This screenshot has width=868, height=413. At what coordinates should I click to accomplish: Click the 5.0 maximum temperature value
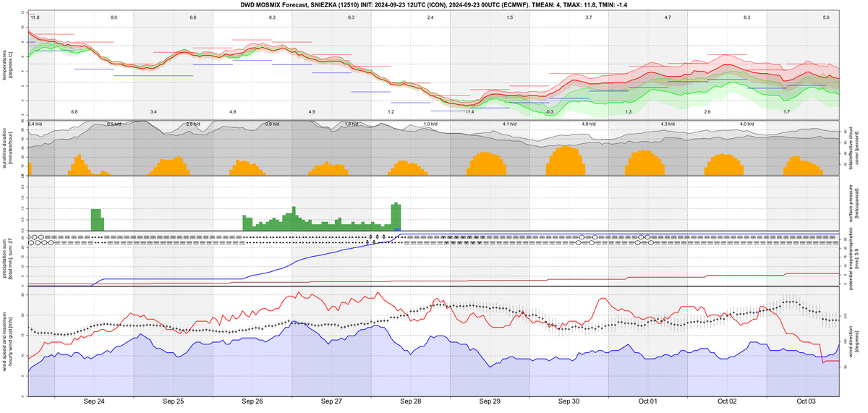(826, 17)
